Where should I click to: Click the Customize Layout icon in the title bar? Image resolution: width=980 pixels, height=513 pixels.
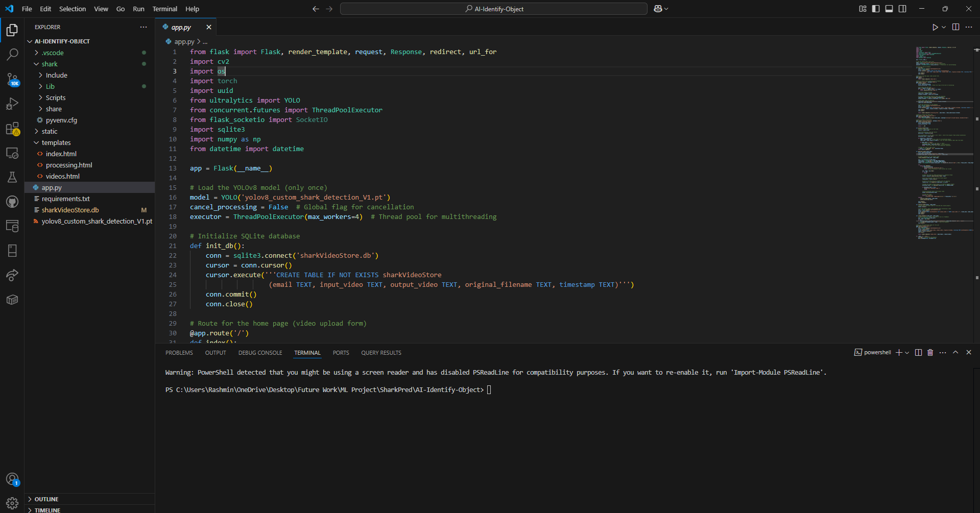tap(863, 9)
